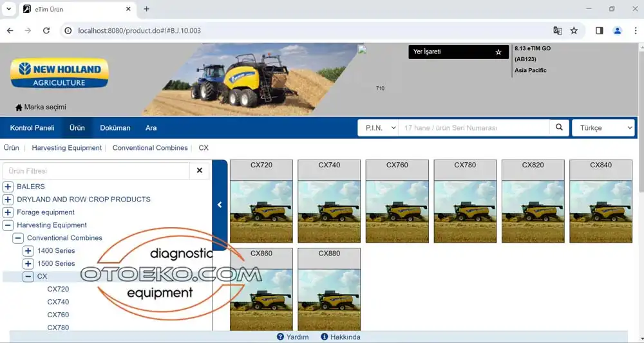644x343 pixels.
Task: Click the Conventional Combines breadcrumb link
Action: [x=150, y=148]
